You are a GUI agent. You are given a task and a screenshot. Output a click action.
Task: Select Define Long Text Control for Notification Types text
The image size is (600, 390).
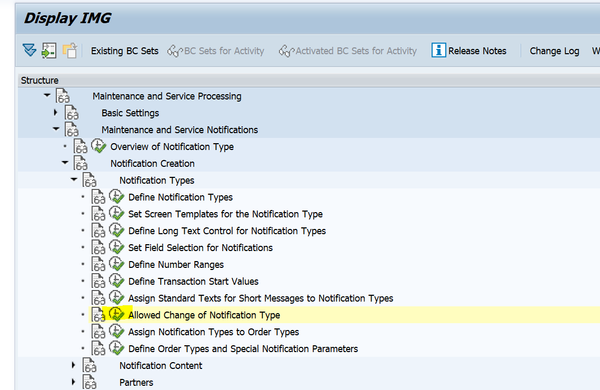227,231
